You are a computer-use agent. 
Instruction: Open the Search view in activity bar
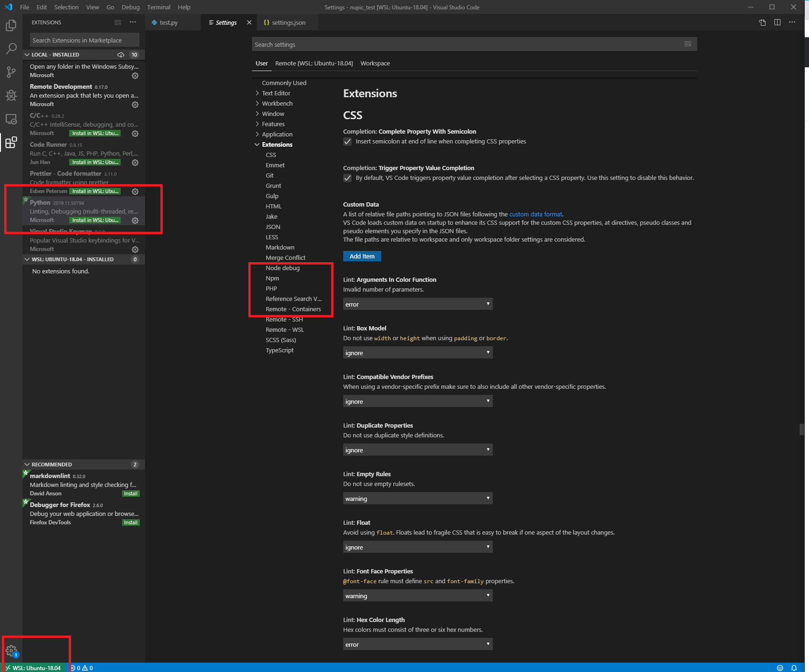point(11,49)
